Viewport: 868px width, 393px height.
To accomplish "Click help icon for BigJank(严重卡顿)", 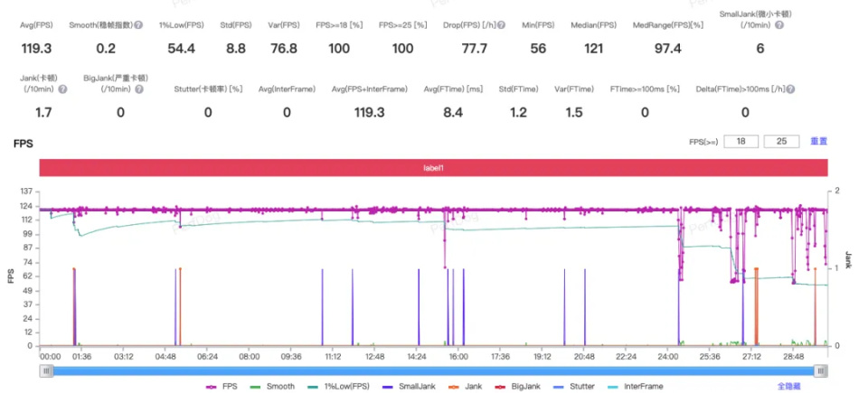I will pyautogui.click(x=139, y=89).
